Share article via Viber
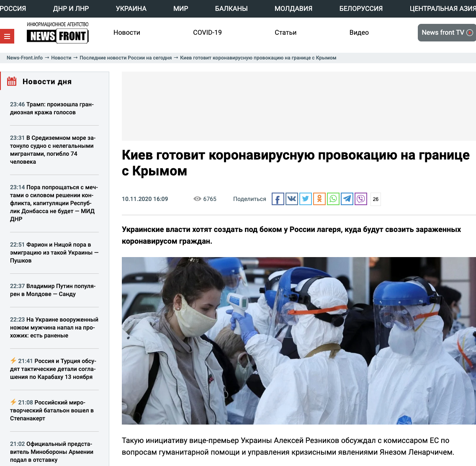This screenshot has width=476, height=466. (x=361, y=199)
